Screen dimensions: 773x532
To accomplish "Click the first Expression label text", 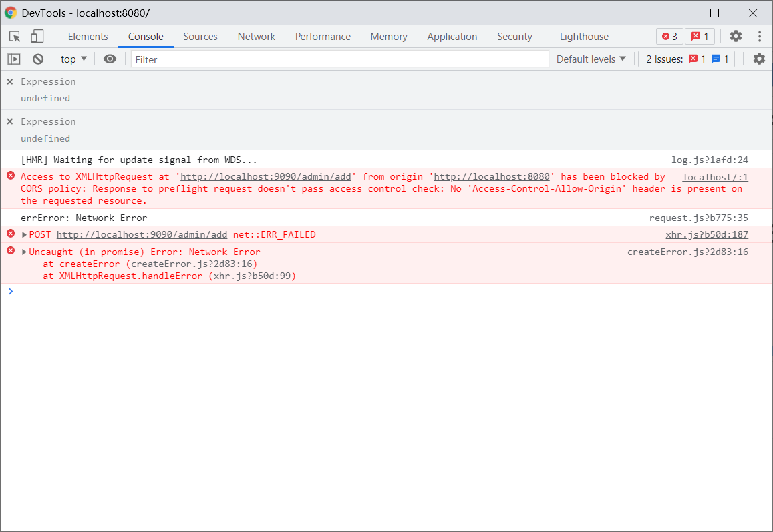I will point(48,82).
